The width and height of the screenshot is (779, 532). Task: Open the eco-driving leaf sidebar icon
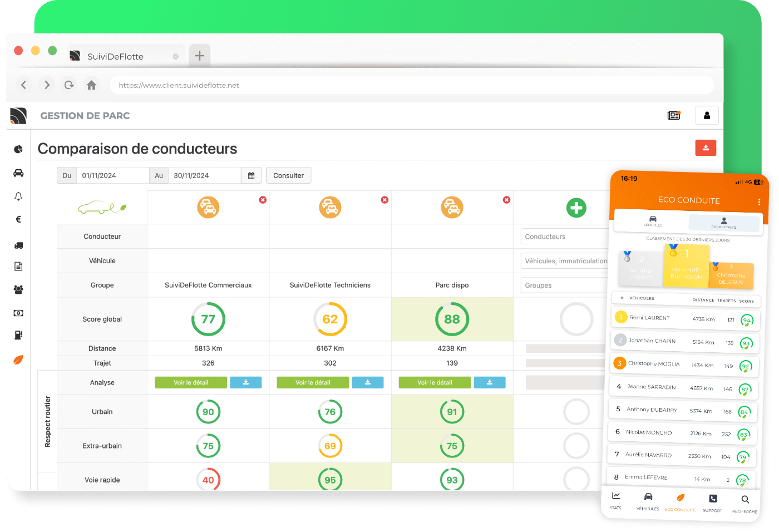pyautogui.click(x=18, y=360)
